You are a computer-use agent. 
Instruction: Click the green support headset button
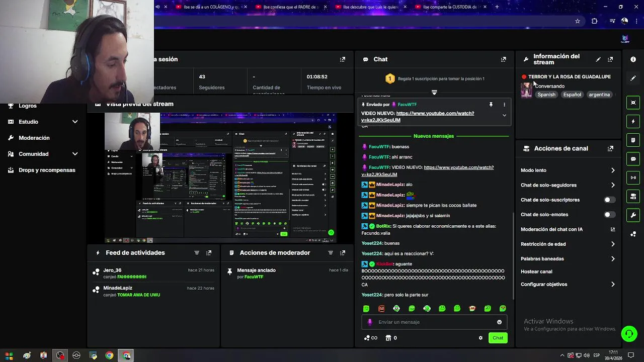tap(628, 333)
